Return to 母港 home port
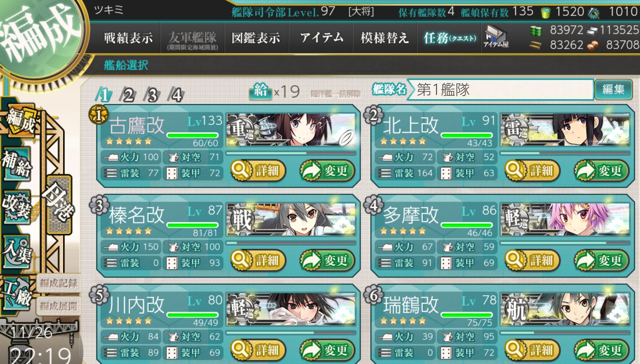The width and height of the screenshot is (640, 364). (59, 204)
